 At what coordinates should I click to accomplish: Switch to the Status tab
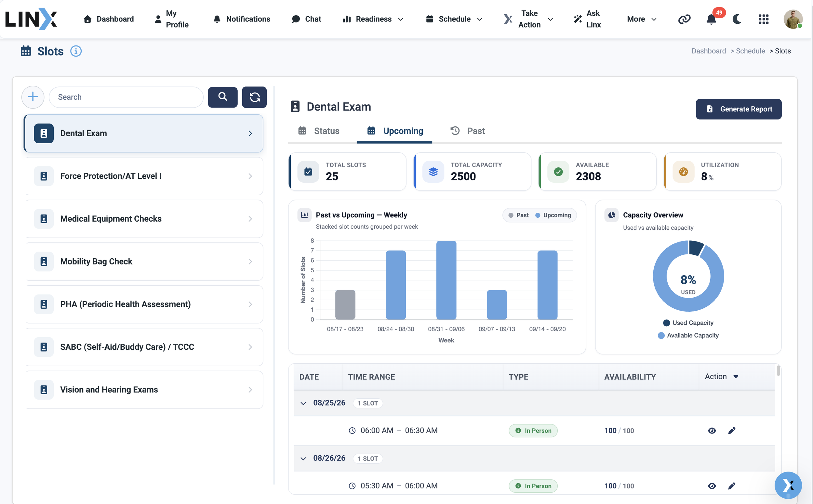tap(319, 131)
